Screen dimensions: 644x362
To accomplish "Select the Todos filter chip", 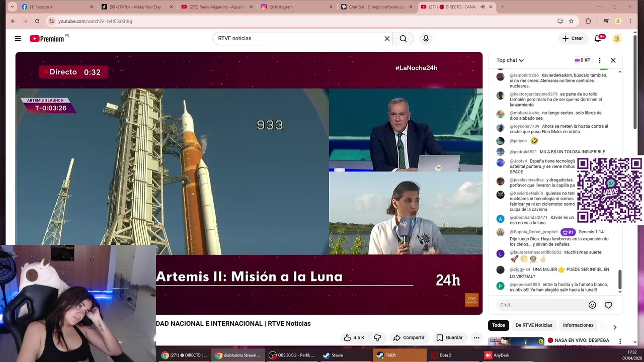I will click(498, 325).
